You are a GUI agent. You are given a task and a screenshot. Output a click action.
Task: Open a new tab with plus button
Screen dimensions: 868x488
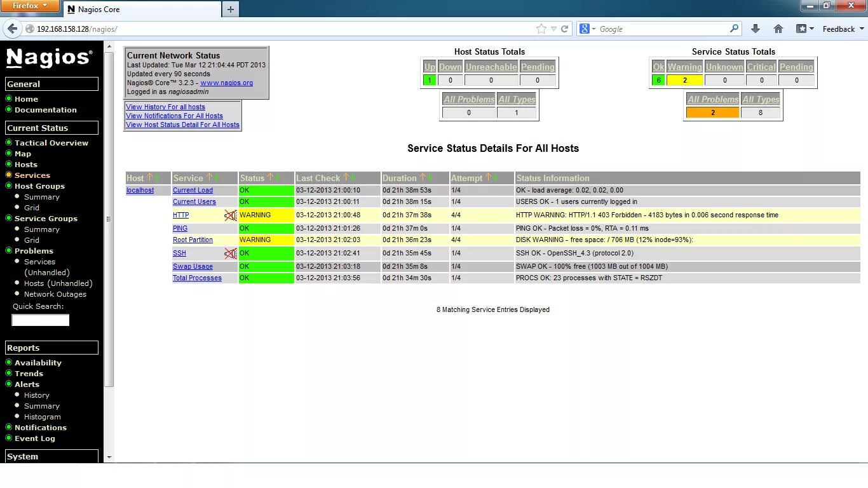(231, 10)
